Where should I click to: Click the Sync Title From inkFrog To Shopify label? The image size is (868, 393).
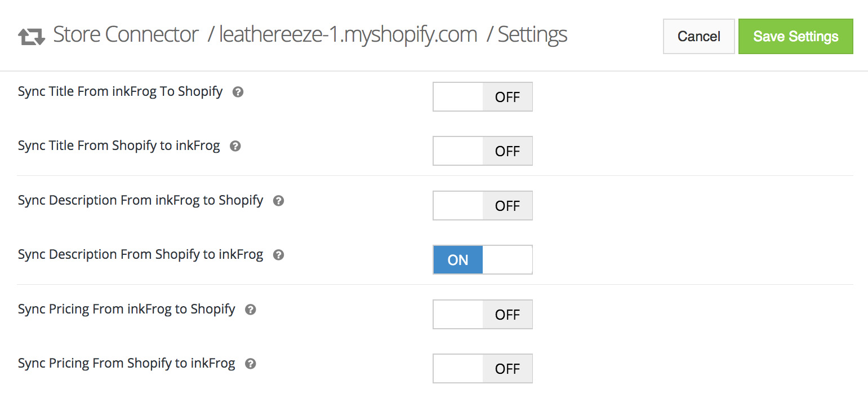tap(121, 91)
